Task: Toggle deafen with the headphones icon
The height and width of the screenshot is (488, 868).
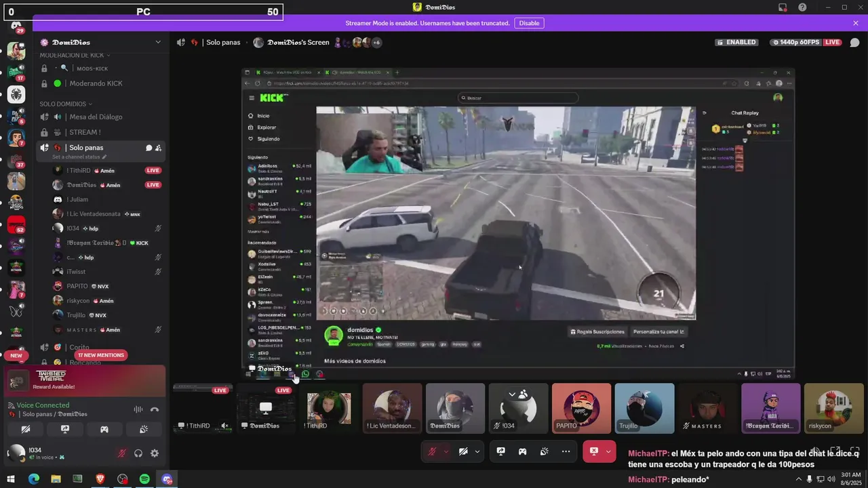Action: 138,453
